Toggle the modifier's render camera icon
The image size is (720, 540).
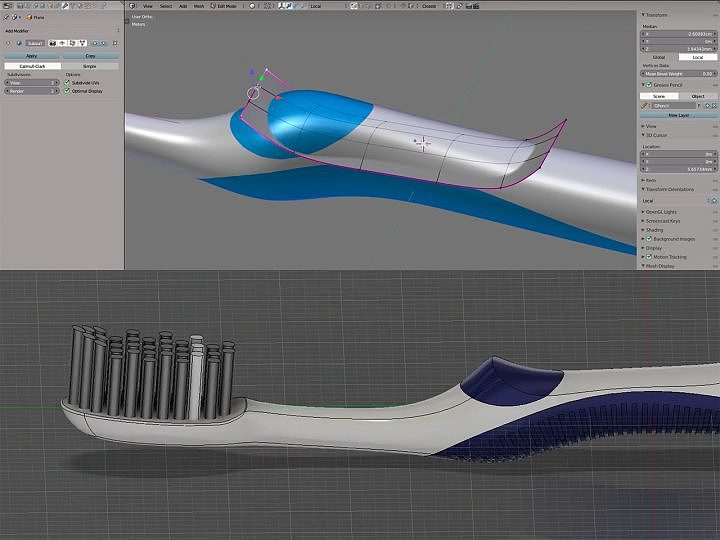52,43
